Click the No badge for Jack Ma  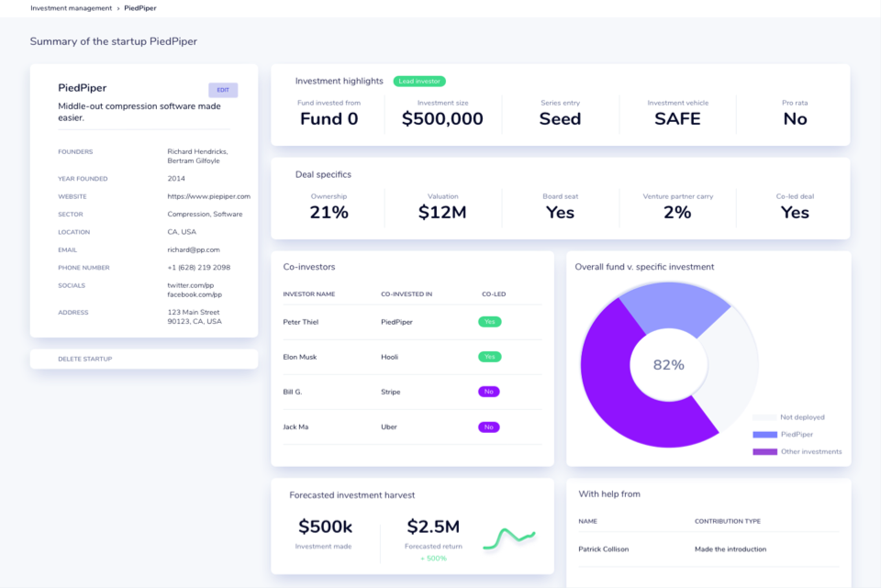[489, 427]
